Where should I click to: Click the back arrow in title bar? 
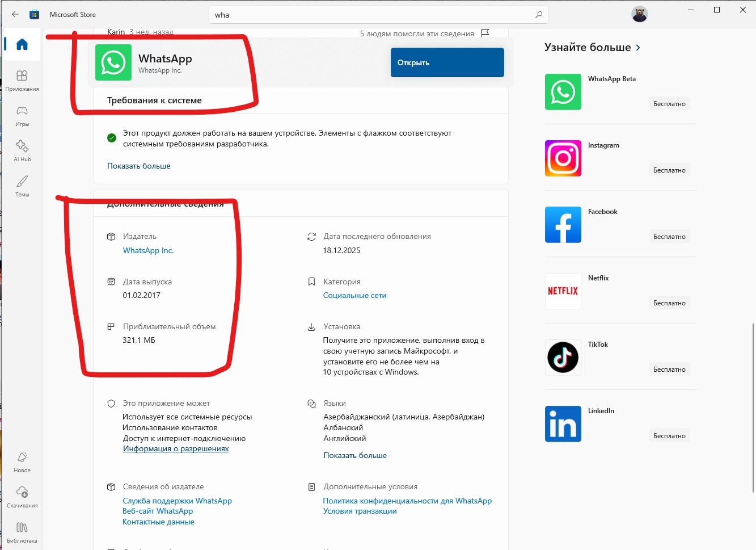(x=15, y=14)
